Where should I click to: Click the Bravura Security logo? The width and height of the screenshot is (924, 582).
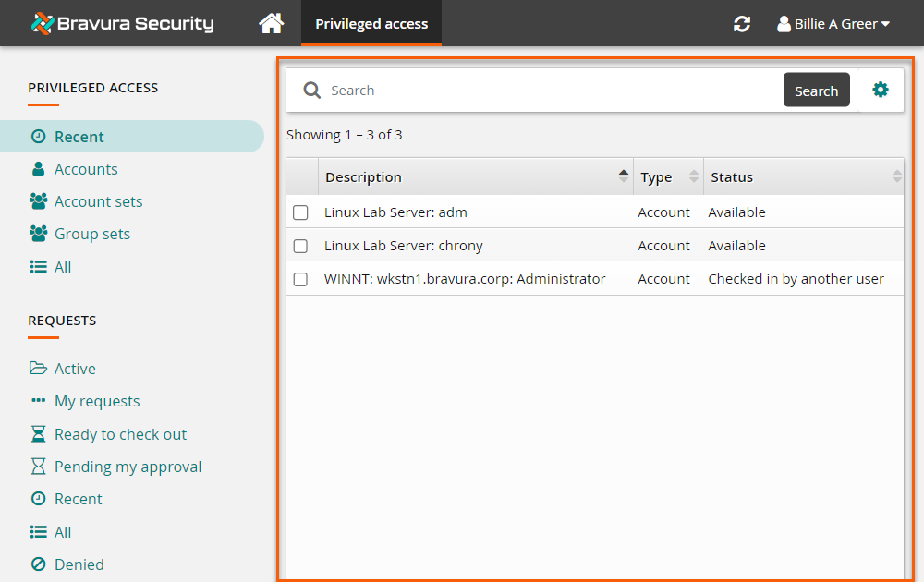tap(122, 23)
